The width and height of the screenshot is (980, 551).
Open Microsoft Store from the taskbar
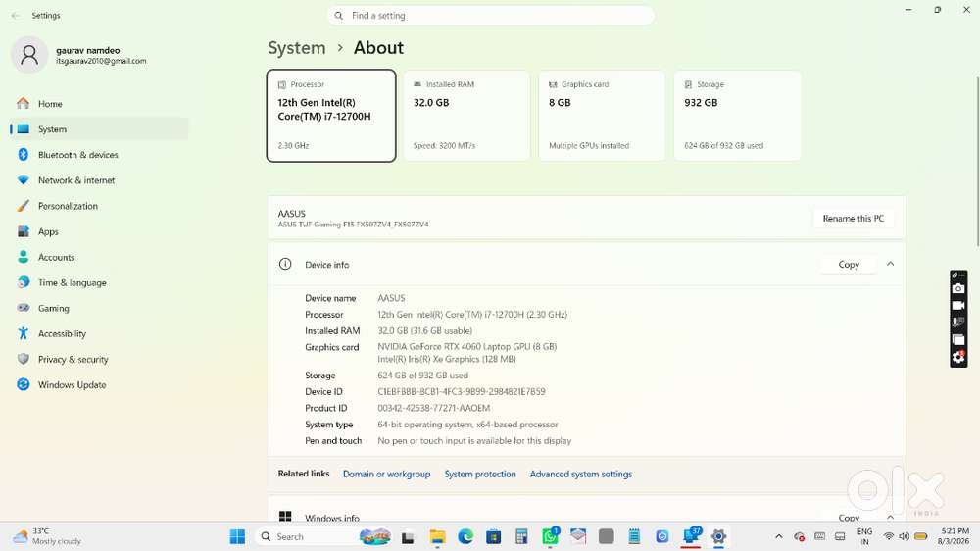(x=494, y=536)
